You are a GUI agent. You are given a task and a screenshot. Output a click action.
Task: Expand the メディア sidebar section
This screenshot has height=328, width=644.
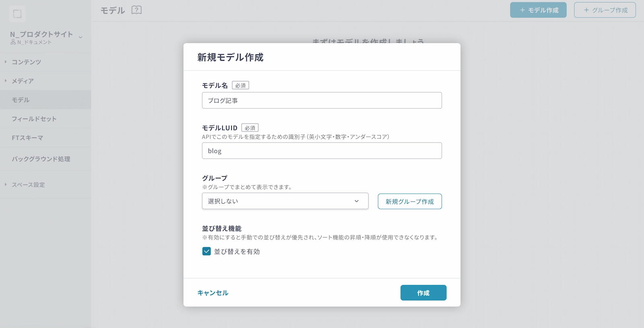coord(6,81)
